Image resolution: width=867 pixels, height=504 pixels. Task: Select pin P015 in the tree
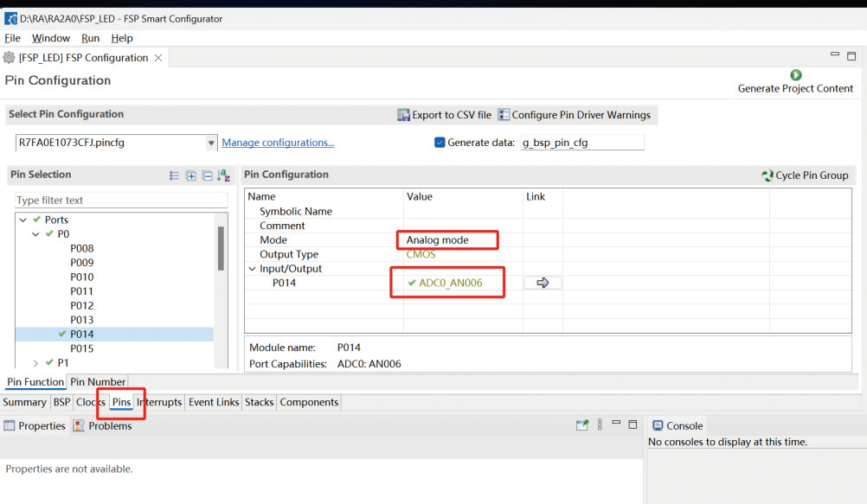tap(82, 348)
